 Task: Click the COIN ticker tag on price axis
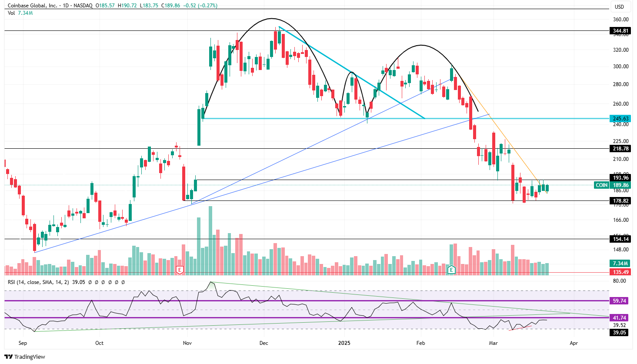point(602,185)
